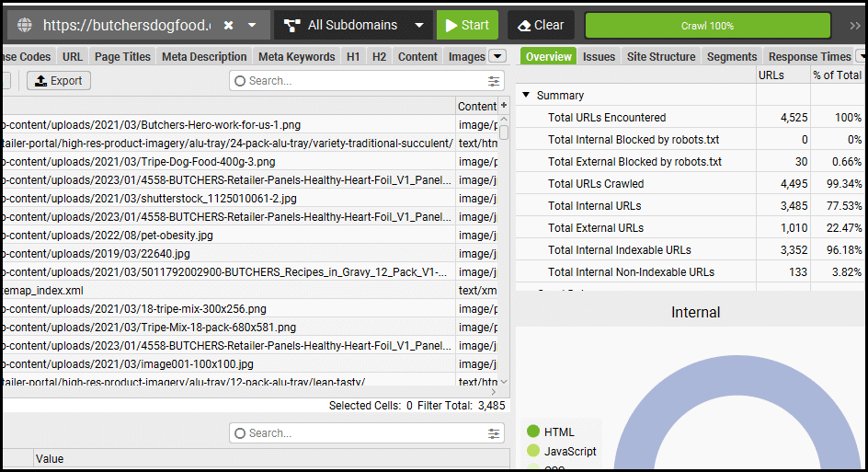The height and width of the screenshot is (472, 868).
Task: Click the upper Search field
Action: click(365, 81)
